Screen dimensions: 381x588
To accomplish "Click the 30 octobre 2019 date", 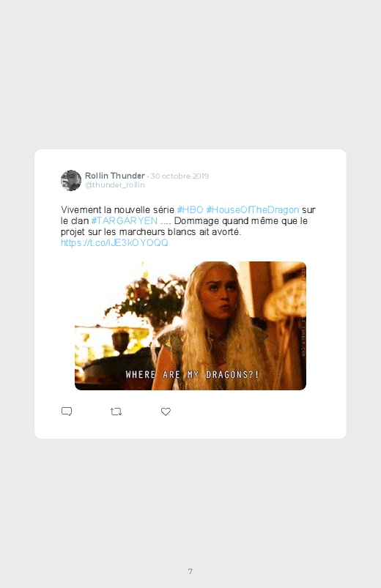I will 180,176.
